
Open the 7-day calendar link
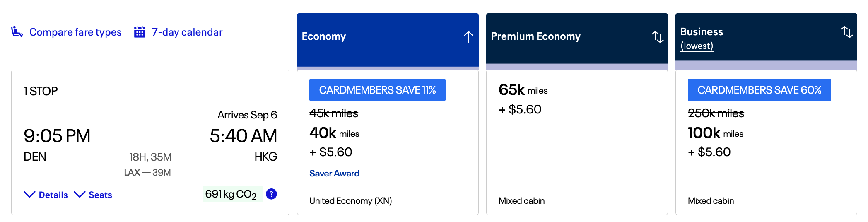(187, 32)
